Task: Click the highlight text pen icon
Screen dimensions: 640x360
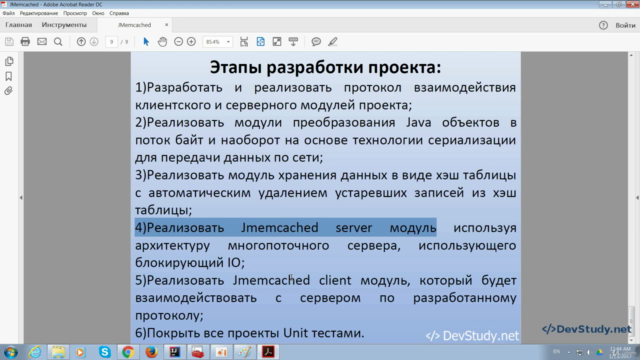Action: [333, 42]
